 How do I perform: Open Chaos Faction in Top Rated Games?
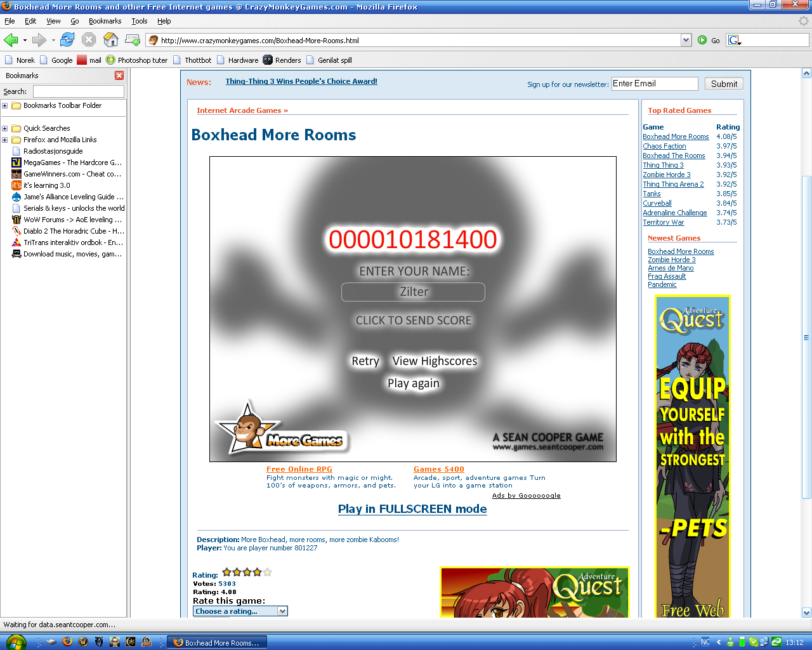point(664,146)
